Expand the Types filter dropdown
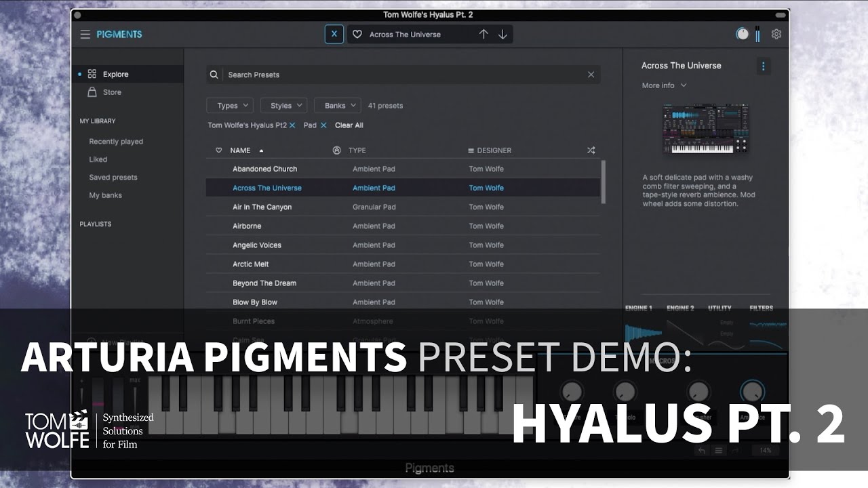This screenshot has width=868, height=488. [x=230, y=106]
